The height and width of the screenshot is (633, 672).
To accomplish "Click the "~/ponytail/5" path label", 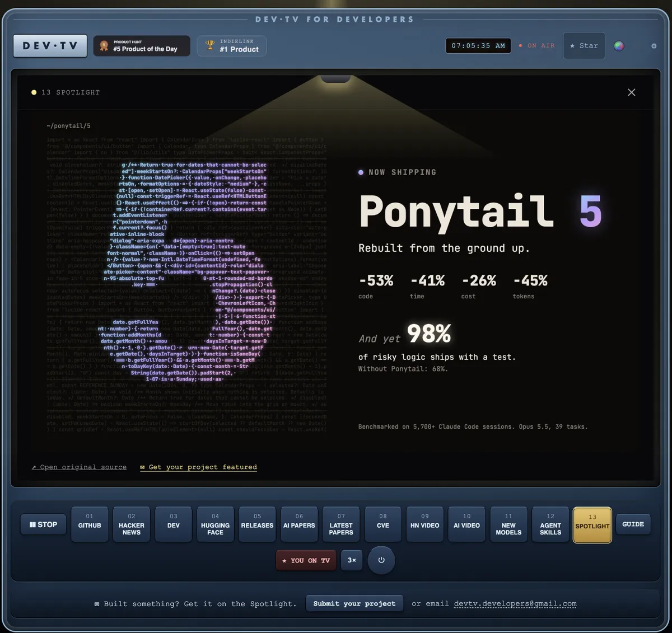I will point(69,126).
